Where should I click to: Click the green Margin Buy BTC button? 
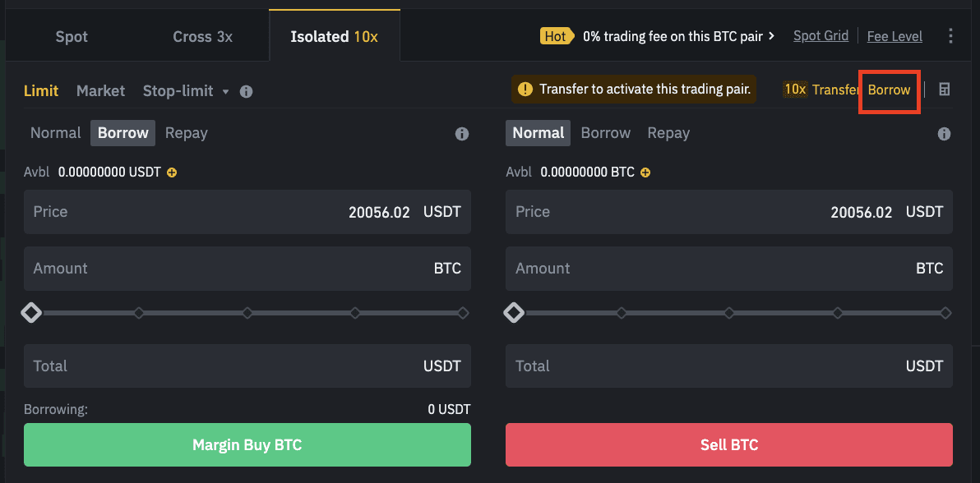pos(247,445)
